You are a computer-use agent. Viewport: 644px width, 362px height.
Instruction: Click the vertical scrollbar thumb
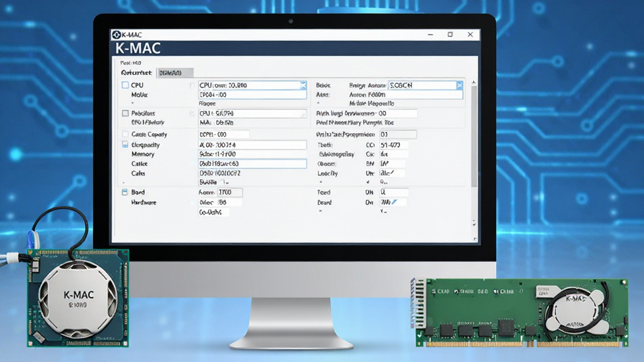(474, 136)
